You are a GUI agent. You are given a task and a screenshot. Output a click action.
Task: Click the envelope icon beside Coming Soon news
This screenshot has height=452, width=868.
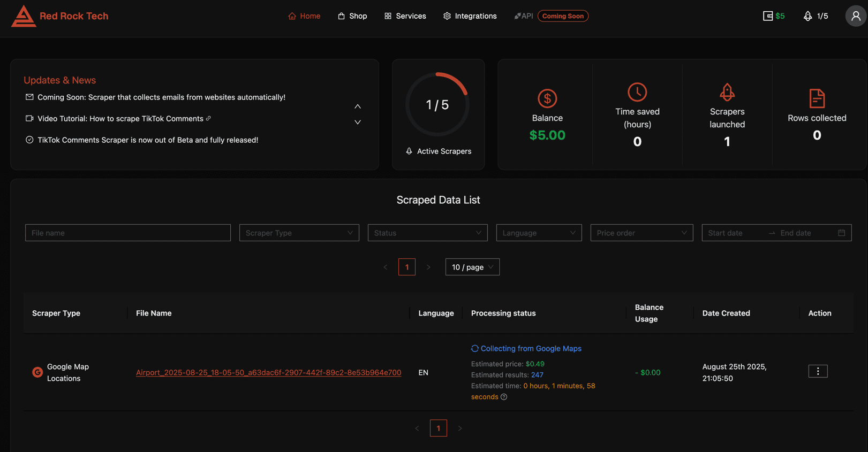[29, 97]
